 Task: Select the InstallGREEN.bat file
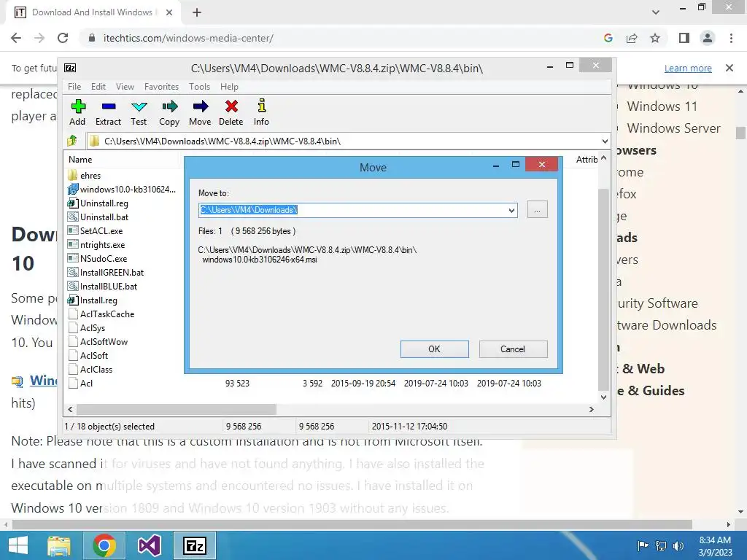point(106,272)
